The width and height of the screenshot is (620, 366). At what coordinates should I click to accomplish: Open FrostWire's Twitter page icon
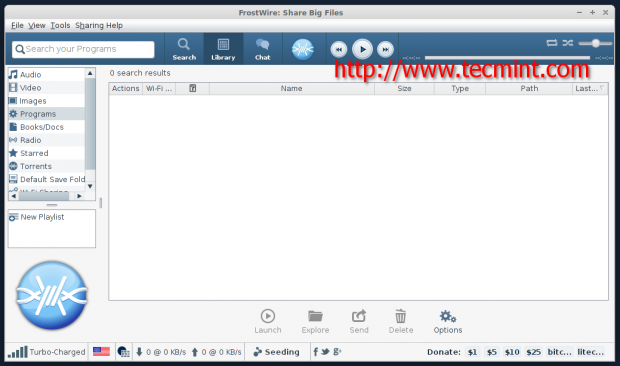point(325,351)
